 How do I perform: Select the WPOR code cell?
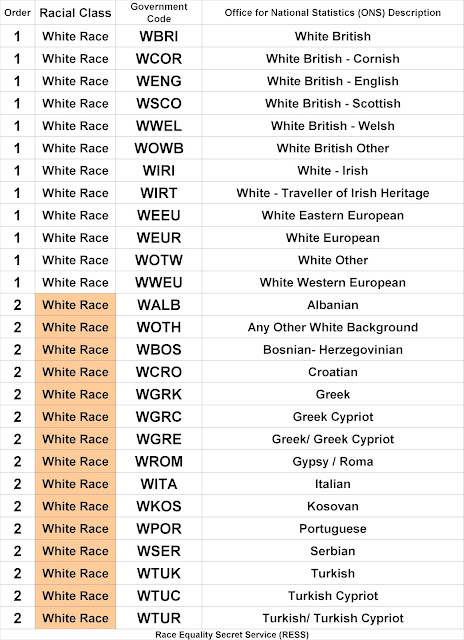(159, 529)
